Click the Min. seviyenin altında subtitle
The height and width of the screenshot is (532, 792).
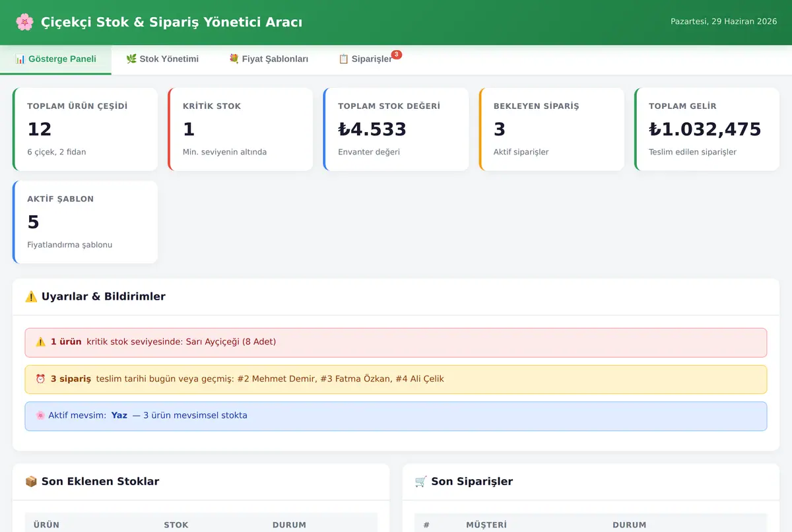coord(224,152)
